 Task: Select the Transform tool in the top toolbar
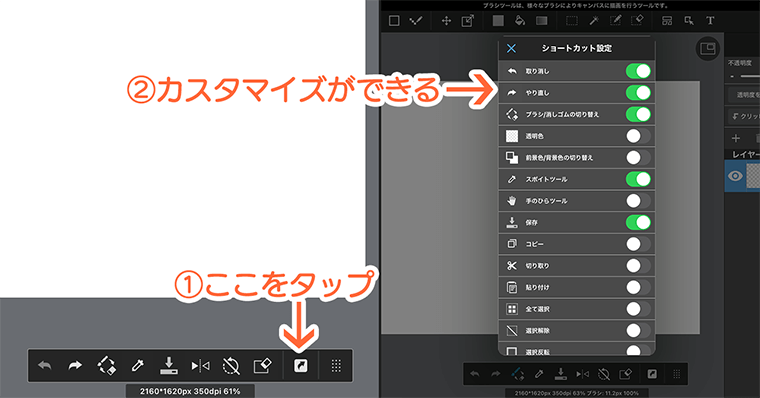click(x=468, y=21)
